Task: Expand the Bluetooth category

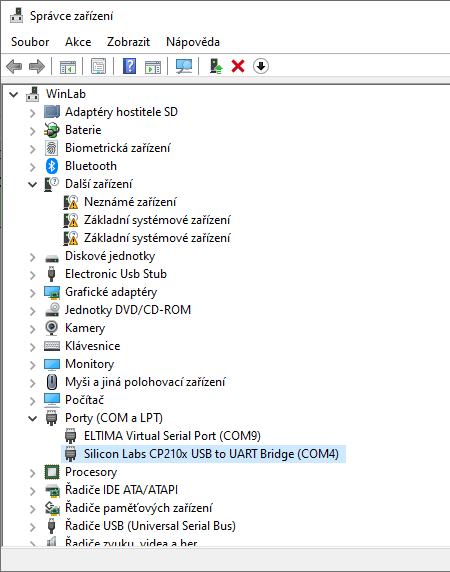Action: point(32,166)
